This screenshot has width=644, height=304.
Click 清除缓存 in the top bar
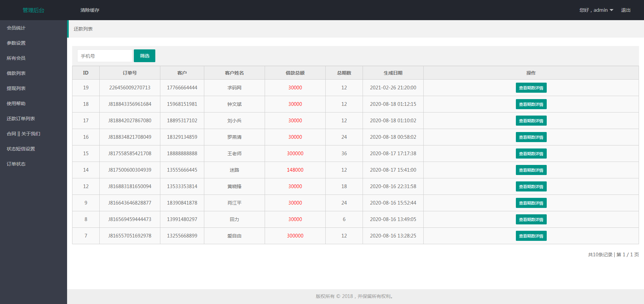[90, 10]
